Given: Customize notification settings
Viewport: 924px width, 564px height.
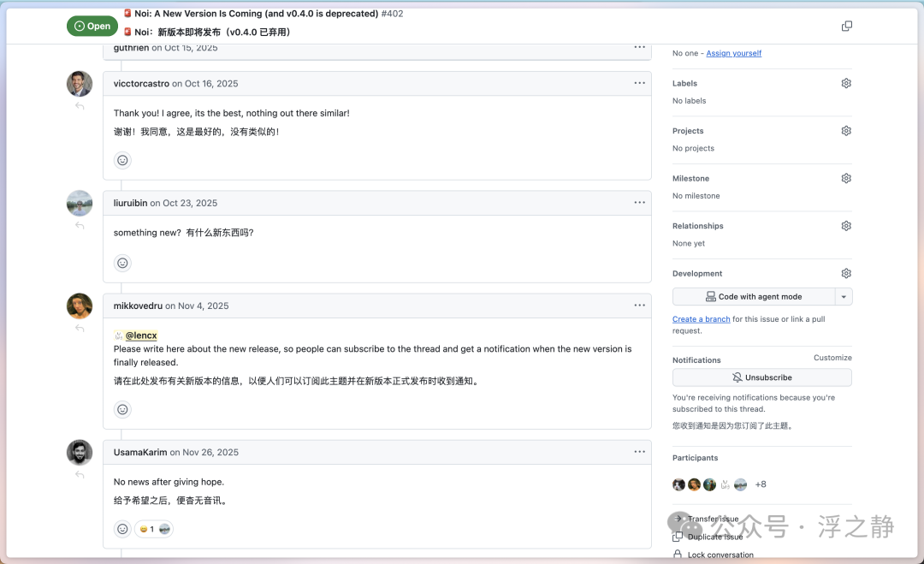Looking at the screenshot, I should (x=832, y=358).
